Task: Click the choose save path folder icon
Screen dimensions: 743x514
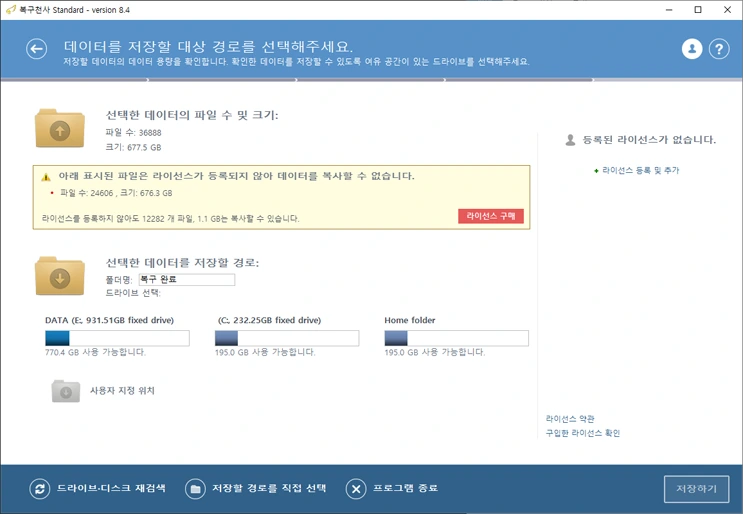Action: tap(195, 489)
